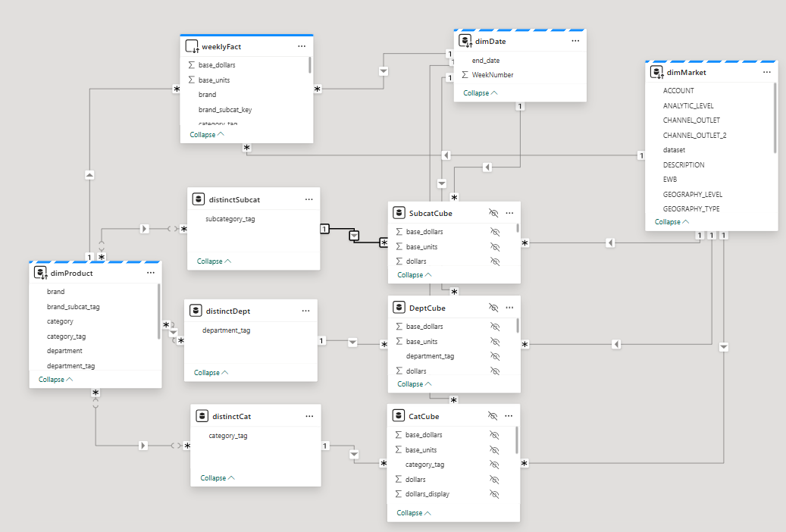Toggle visibility of SubcatCube base_units field
The image size is (786, 532).
(495, 247)
